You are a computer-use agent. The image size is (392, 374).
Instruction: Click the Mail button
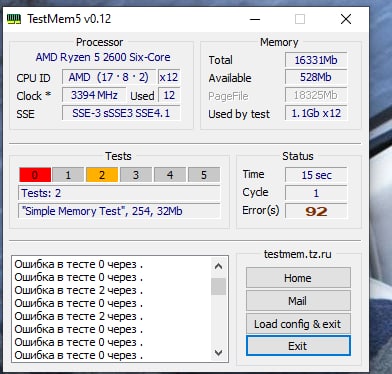(298, 301)
